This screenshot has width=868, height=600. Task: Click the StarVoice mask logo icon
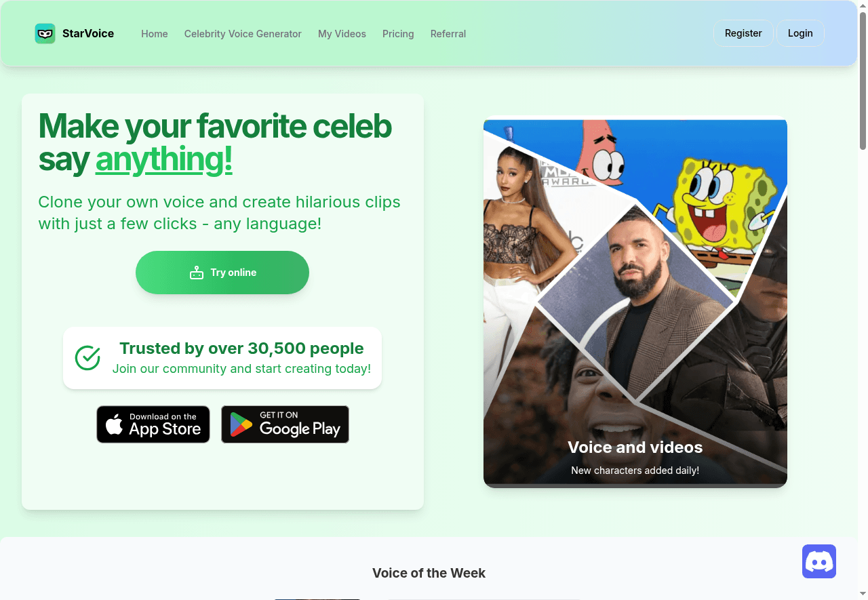point(45,33)
